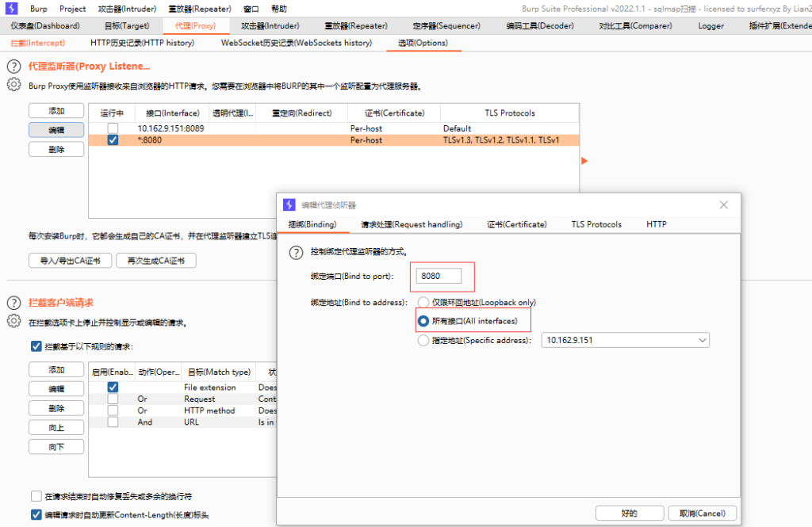The height and width of the screenshot is (527, 812).
Task: Enable the Request match rule checkbox
Action: (x=113, y=399)
